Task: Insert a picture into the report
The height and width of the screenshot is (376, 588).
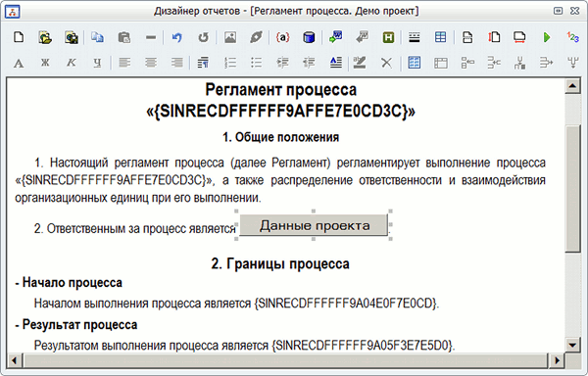Action: coord(230,37)
